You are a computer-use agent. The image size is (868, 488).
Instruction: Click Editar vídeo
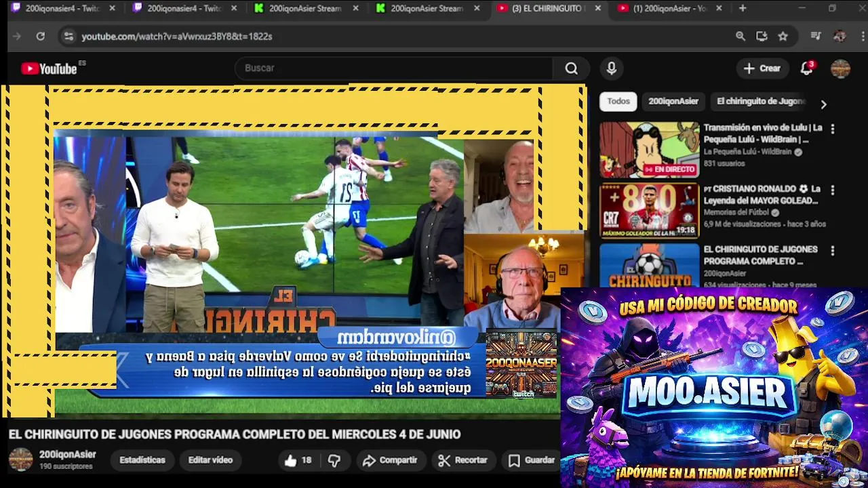(x=210, y=460)
